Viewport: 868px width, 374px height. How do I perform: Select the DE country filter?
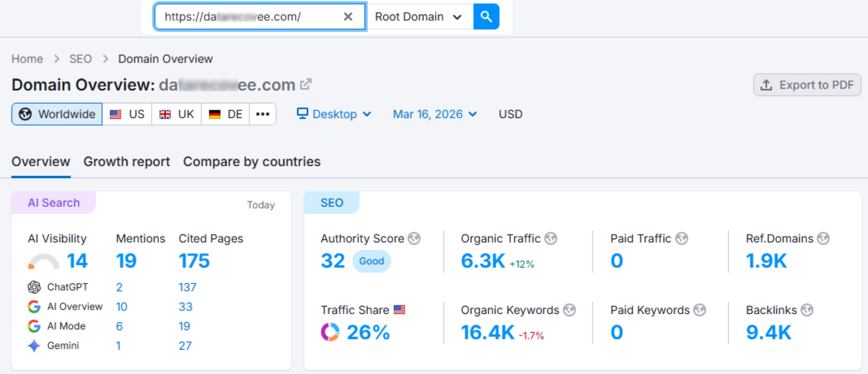pos(225,114)
